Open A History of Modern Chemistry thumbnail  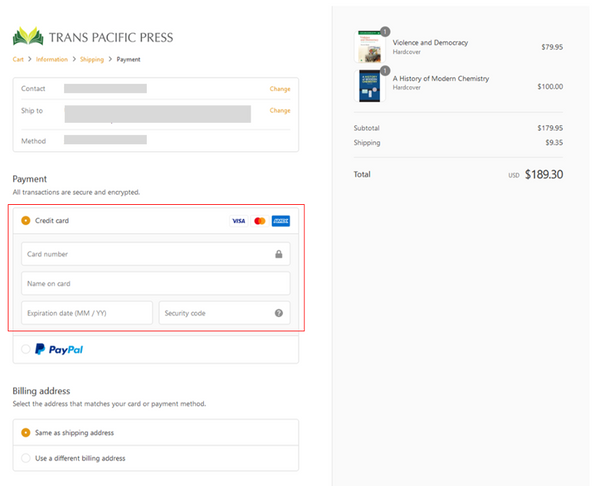(x=371, y=83)
